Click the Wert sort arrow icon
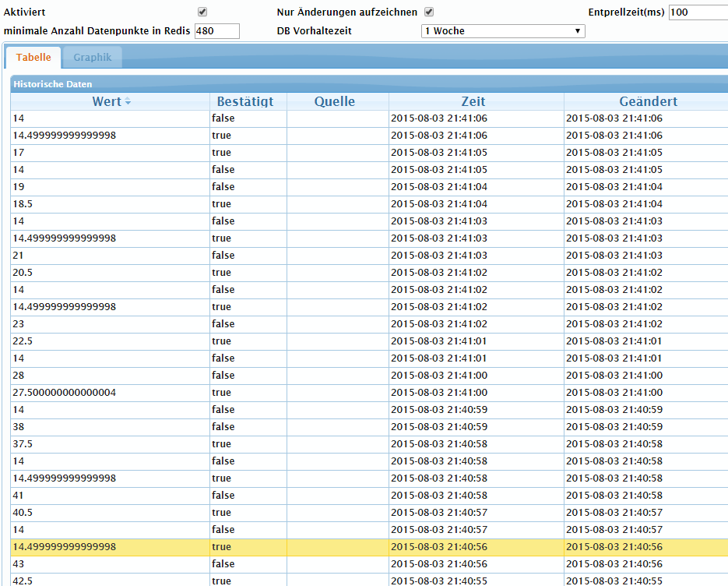The image size is (728, 586). [x=128, y=102]
